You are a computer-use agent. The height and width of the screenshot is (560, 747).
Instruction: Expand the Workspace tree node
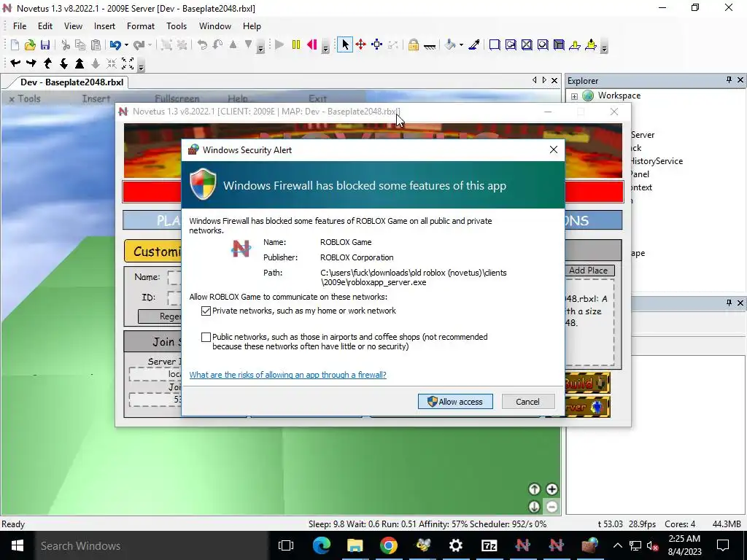point(575,96)
